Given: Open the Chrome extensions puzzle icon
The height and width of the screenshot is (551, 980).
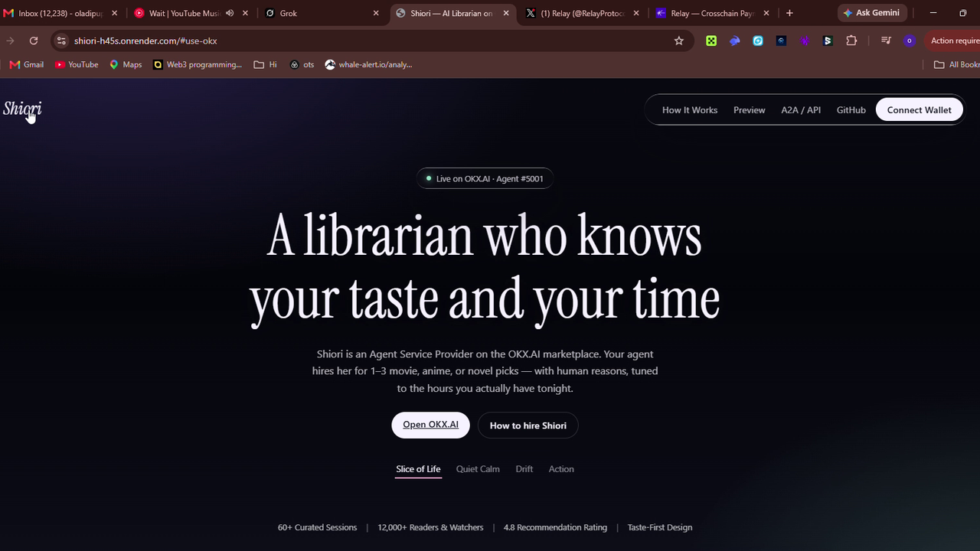Looking at the screenshot, I should pyautogui.click(x=851, y=41).
